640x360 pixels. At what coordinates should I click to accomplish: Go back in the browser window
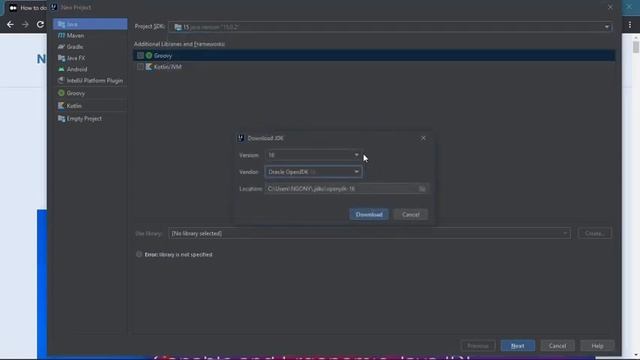point(10,24)
